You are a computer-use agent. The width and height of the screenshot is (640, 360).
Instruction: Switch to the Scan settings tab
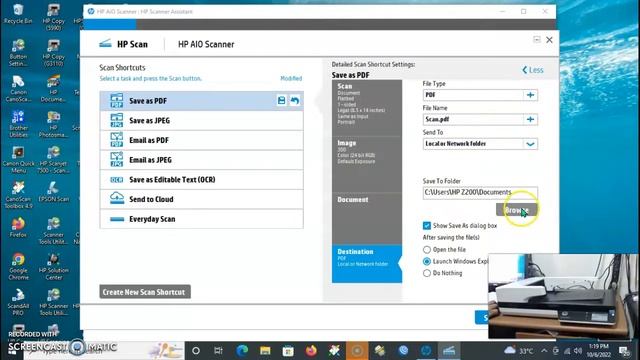(x=367, y=107)
